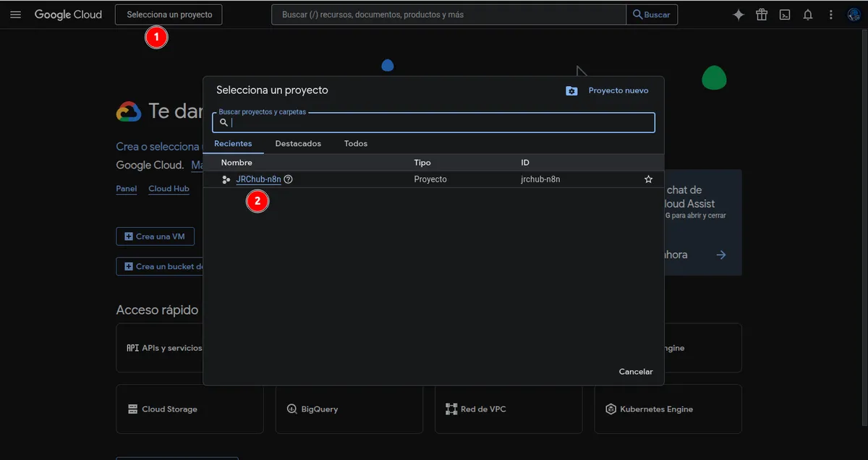The image size is (868, 460).
Task: Open 'Red de VPC' quick access card
Action: 509,409
